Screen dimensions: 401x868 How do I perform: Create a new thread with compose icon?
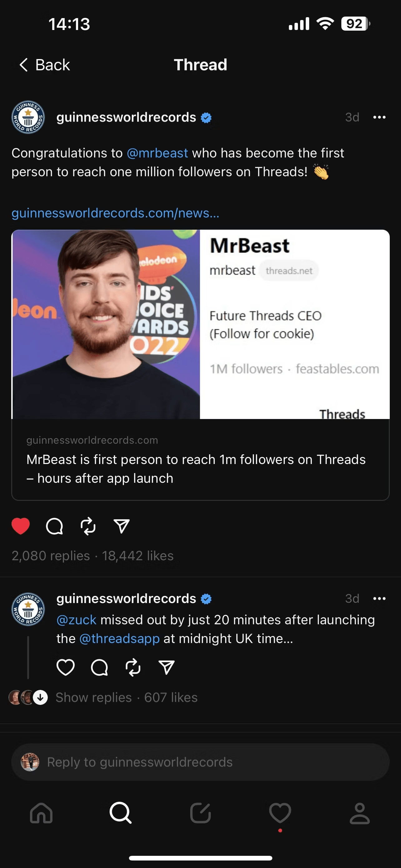pyautogui.click(x=200, y=813)
